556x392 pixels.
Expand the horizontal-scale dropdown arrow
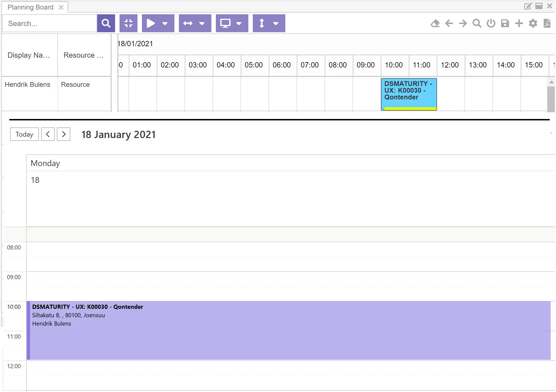(202, 23)
